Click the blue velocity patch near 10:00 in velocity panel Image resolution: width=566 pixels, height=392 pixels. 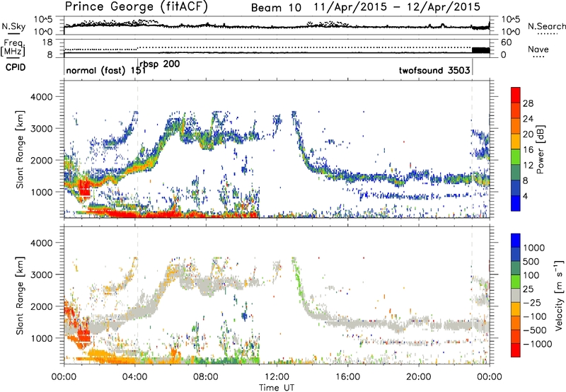coord(245,316)
